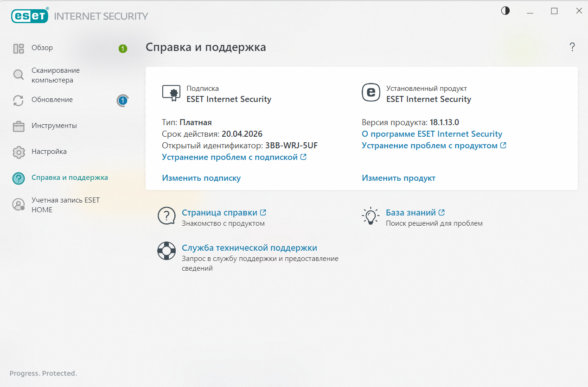Click the ESET installed product logo icon
Image resolution: width=588 pixels, height=387 pixels.
[371, 92]
